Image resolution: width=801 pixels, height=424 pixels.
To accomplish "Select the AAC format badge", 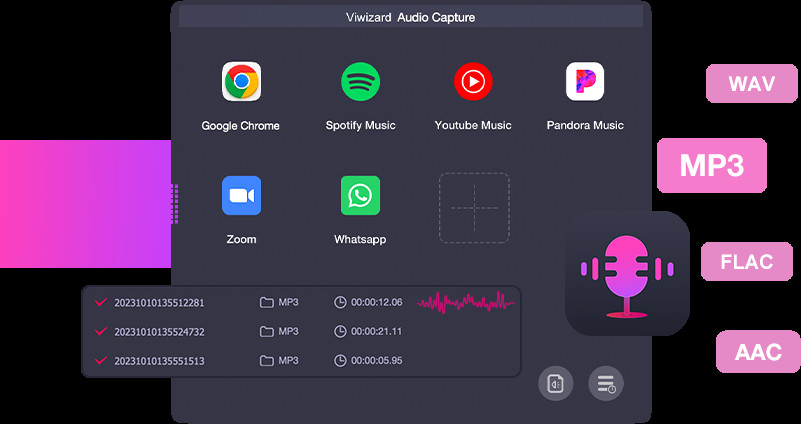I will point(758,351).
